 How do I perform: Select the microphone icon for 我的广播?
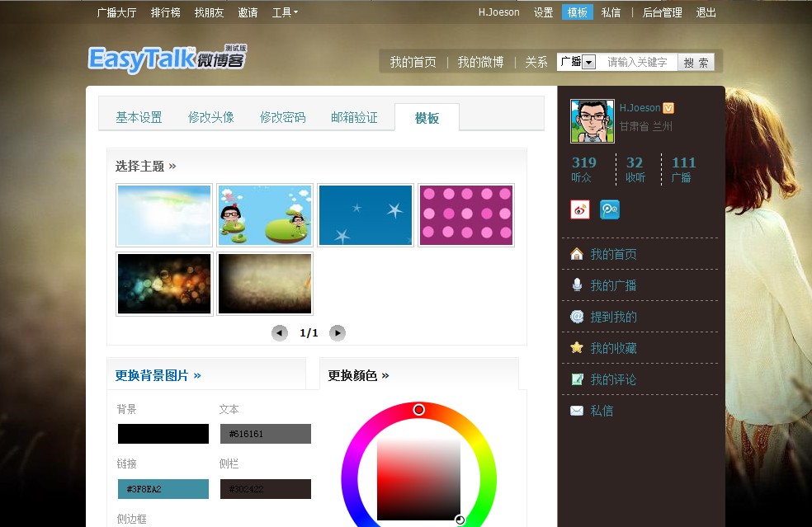[x=576, y=285]
